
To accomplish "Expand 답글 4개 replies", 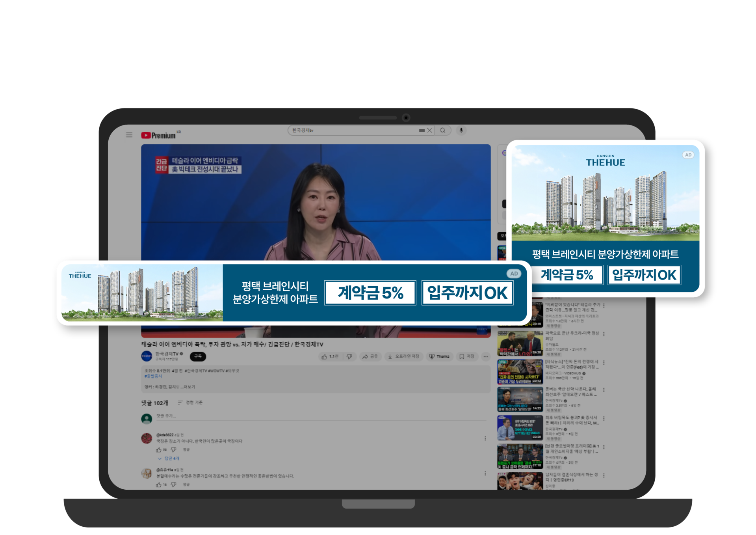I will click(x=168, y=459).
